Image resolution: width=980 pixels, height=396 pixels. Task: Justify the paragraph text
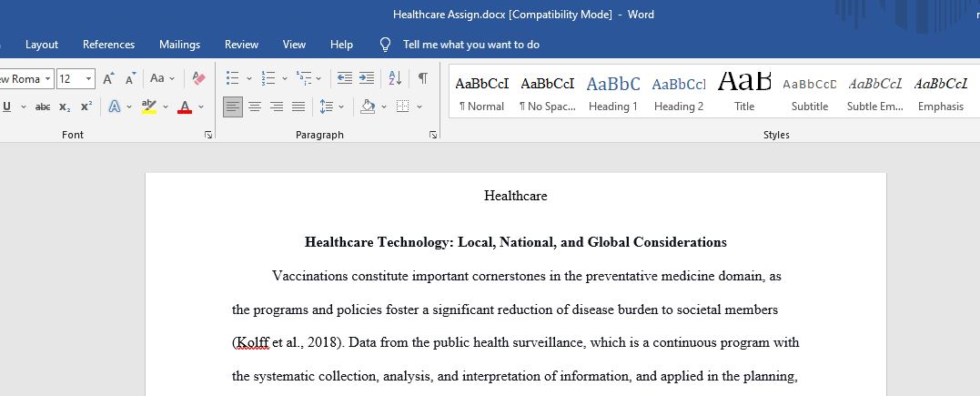(298, 107)
